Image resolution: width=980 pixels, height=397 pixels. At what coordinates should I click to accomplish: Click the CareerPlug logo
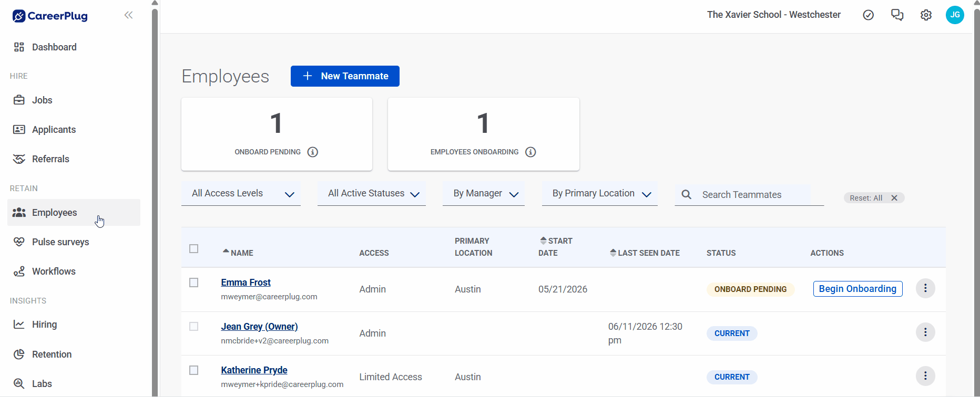coord(50,16)
